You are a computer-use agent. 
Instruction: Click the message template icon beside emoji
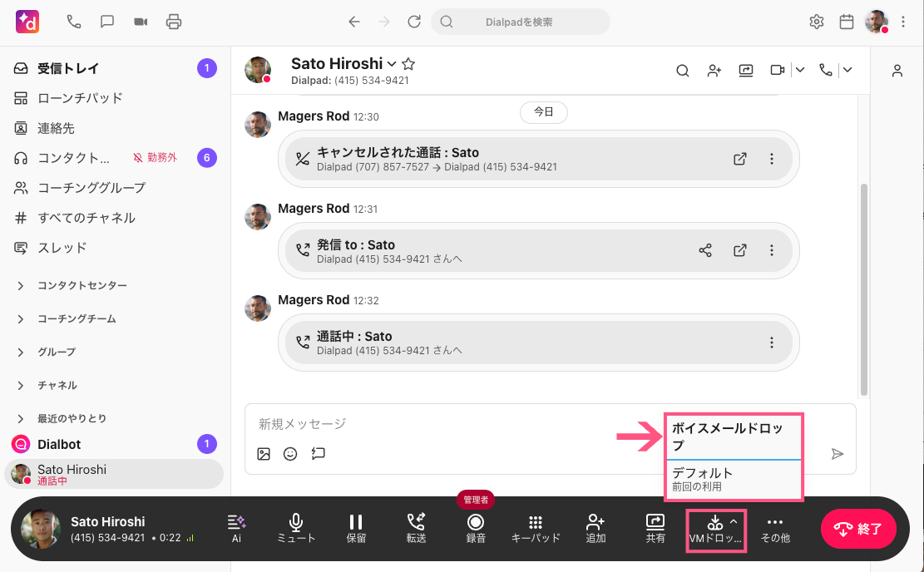(319, 454)
